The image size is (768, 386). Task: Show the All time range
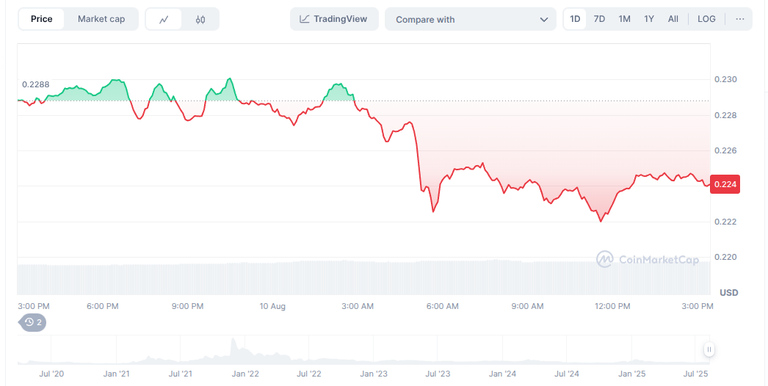(x=673, y=19)
